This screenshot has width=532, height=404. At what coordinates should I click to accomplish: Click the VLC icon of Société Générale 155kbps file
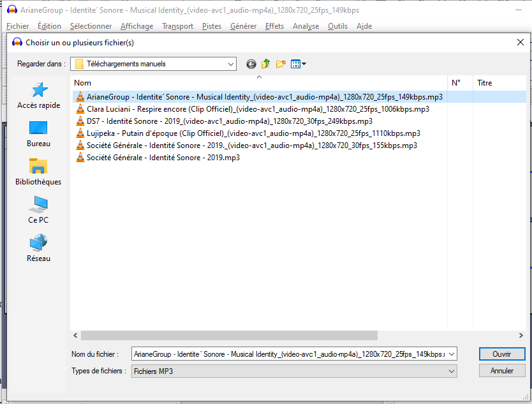tap(80, 146)
